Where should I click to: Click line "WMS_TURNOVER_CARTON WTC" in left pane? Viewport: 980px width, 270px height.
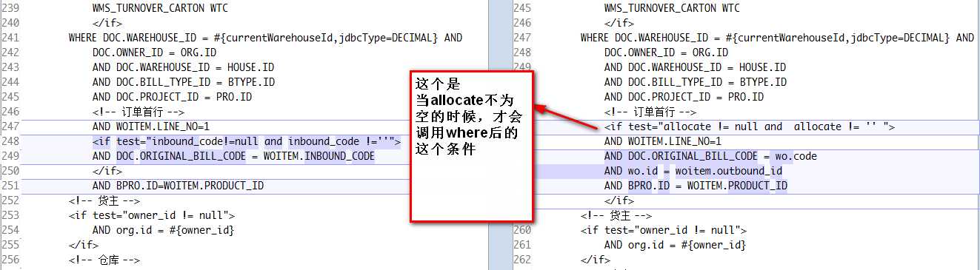tap(160, 8)
